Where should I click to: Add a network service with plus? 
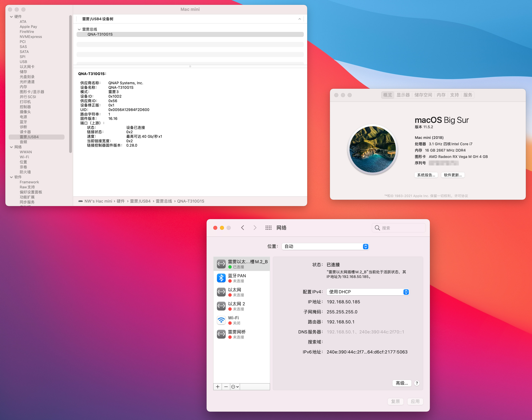(x=218, y=387)
